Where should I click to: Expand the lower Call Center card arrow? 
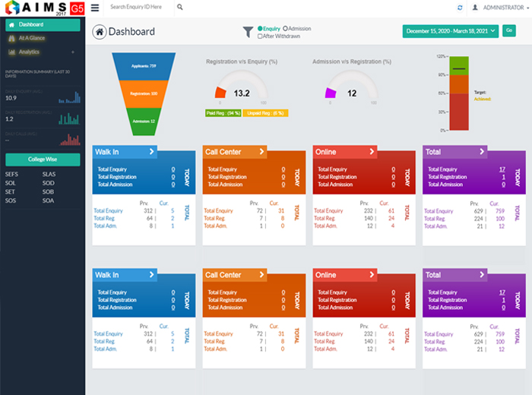tap(261, 275)
